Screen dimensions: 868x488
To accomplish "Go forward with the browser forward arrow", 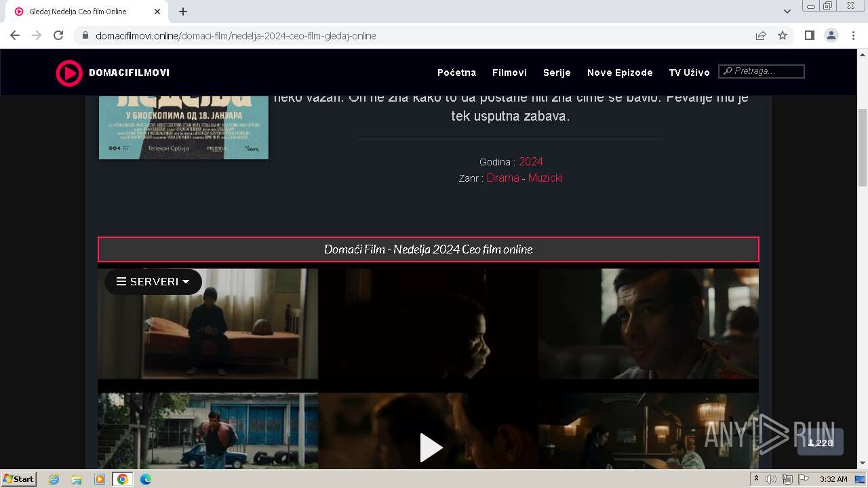I will pos(37,35).
